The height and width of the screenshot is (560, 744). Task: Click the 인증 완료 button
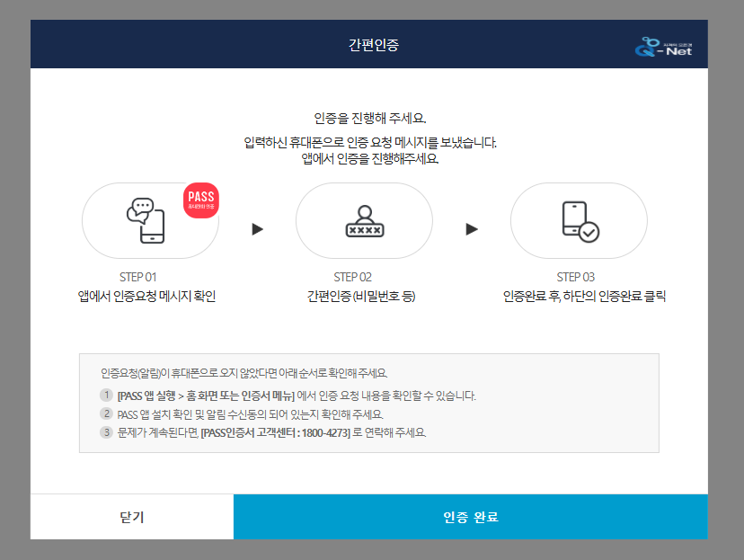(470, 516)
